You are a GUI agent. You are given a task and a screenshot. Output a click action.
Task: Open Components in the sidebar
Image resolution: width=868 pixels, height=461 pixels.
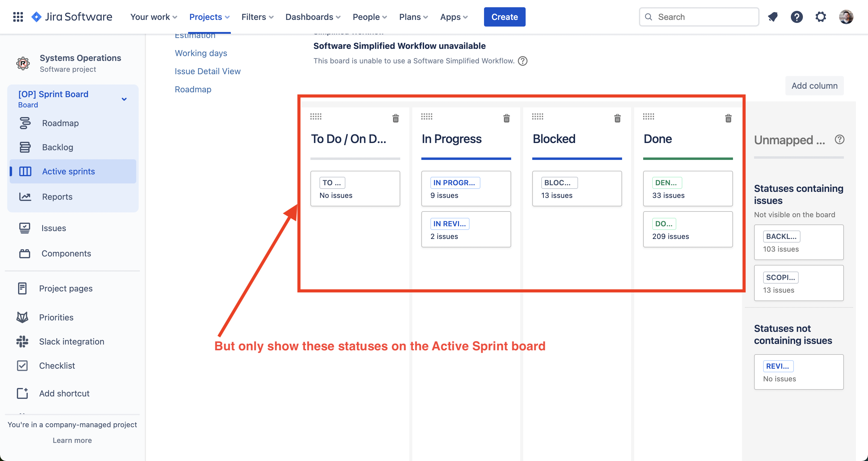coord(73,253)
